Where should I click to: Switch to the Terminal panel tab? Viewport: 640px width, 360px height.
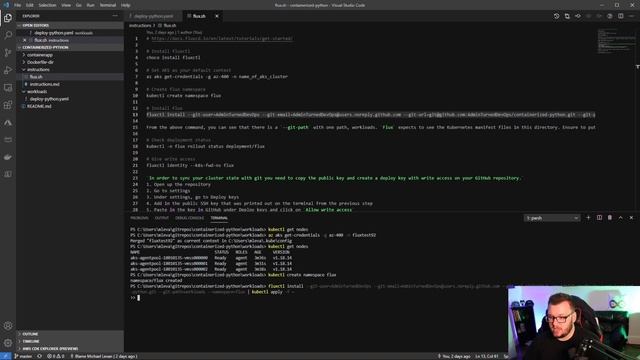tap(219, 218)
